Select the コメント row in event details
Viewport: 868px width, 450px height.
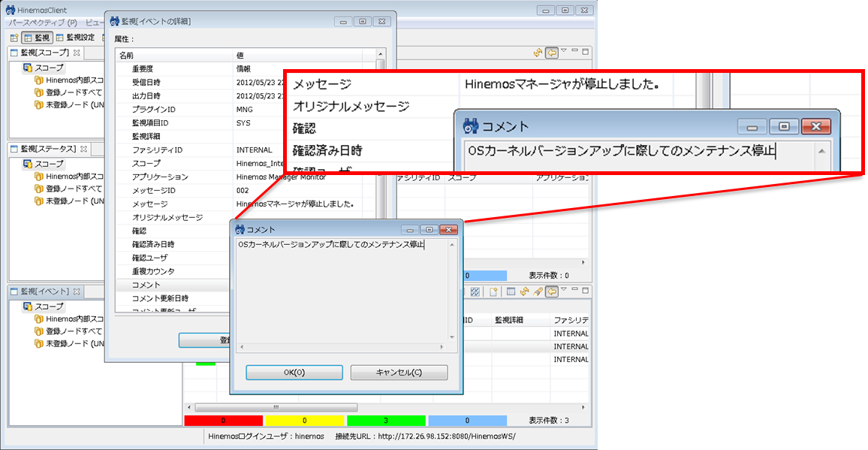[x=173, y=285]
